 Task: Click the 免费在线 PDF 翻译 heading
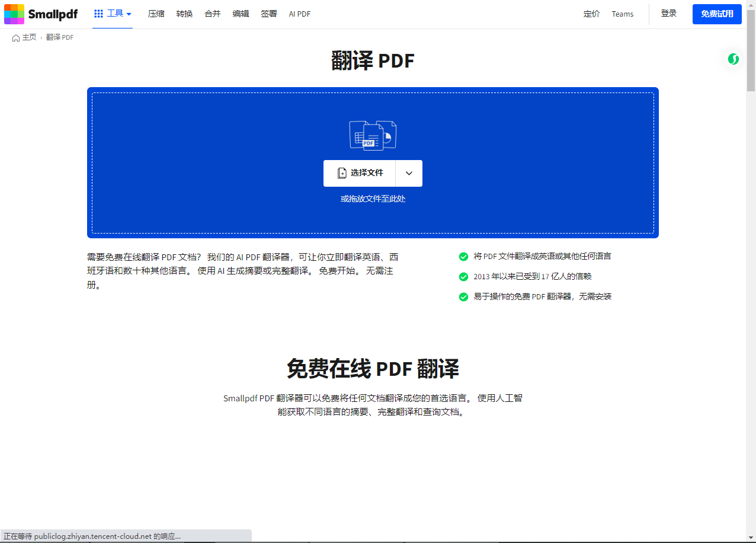(373, 368)
